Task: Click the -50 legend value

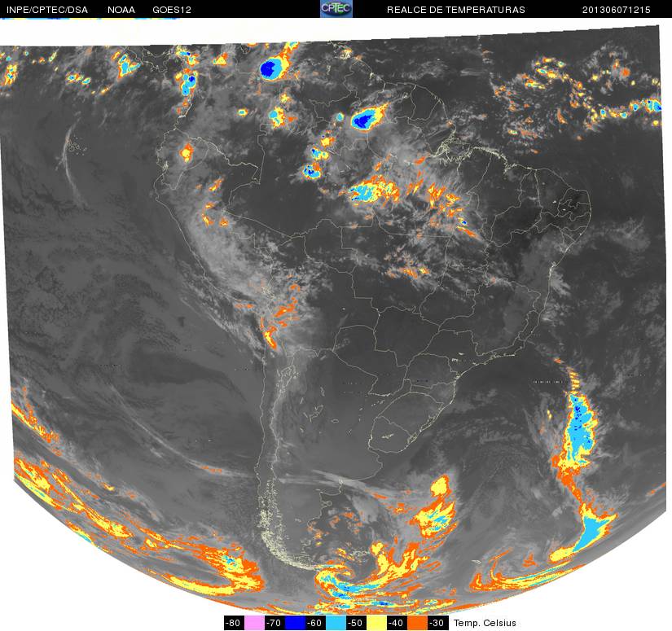Action: click(x=356, y=623)
